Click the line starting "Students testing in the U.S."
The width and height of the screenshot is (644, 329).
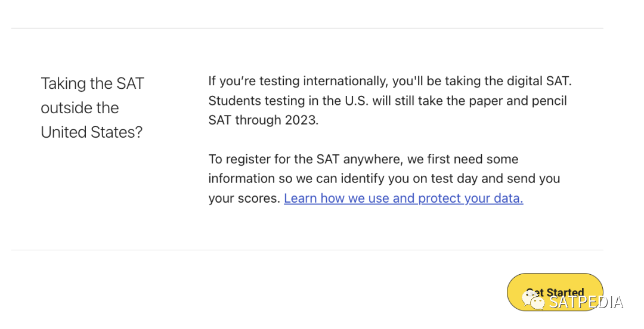(388, 101)
